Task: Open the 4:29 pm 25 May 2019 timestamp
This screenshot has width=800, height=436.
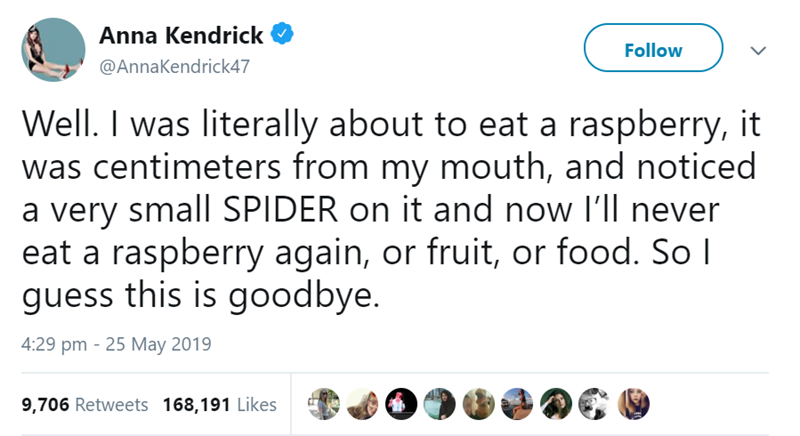Action: pos(115,345)
